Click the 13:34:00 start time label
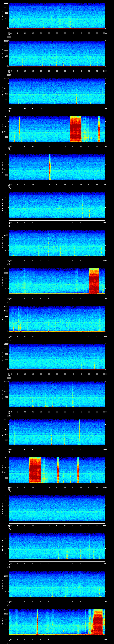The height and width of the screenshot is (644, 114). pyautogui.click(x=9, y=487)
